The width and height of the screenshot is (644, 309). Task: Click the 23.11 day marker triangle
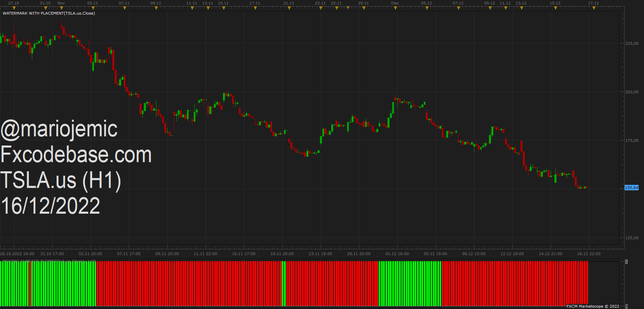point(321,8)
